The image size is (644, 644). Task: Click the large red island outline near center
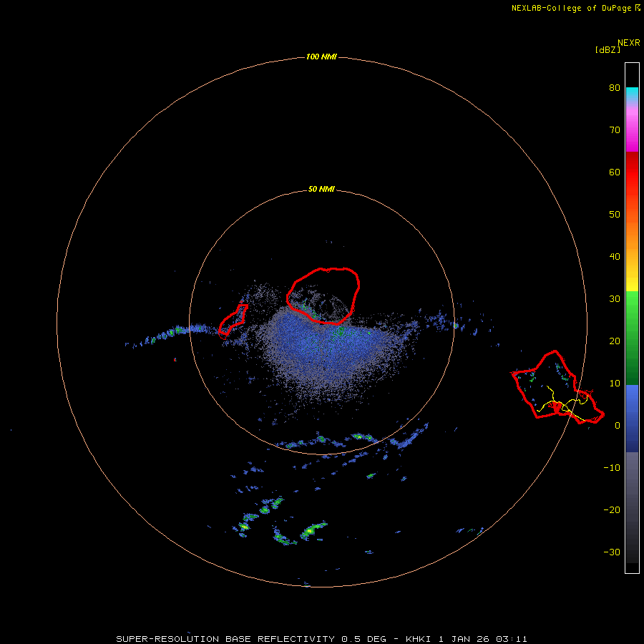tap(323, 296)
